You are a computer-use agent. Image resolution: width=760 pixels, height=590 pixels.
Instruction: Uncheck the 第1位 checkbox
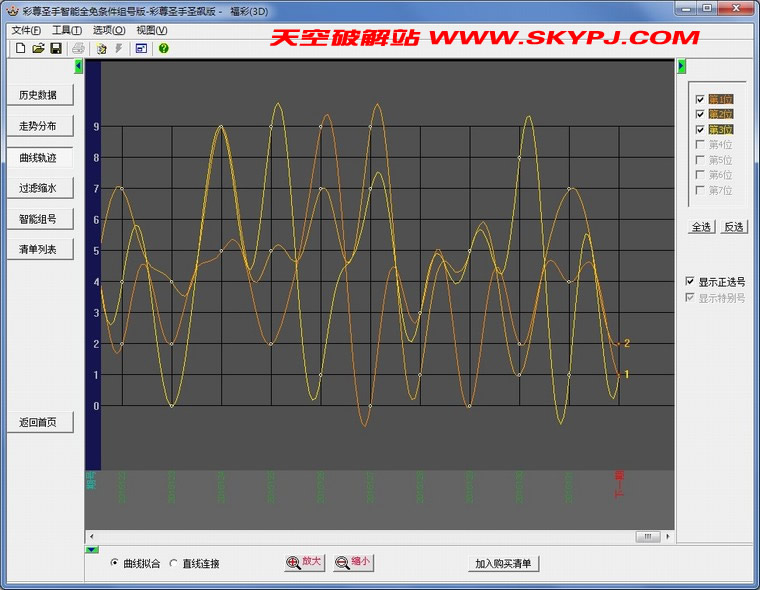point(700,99)
